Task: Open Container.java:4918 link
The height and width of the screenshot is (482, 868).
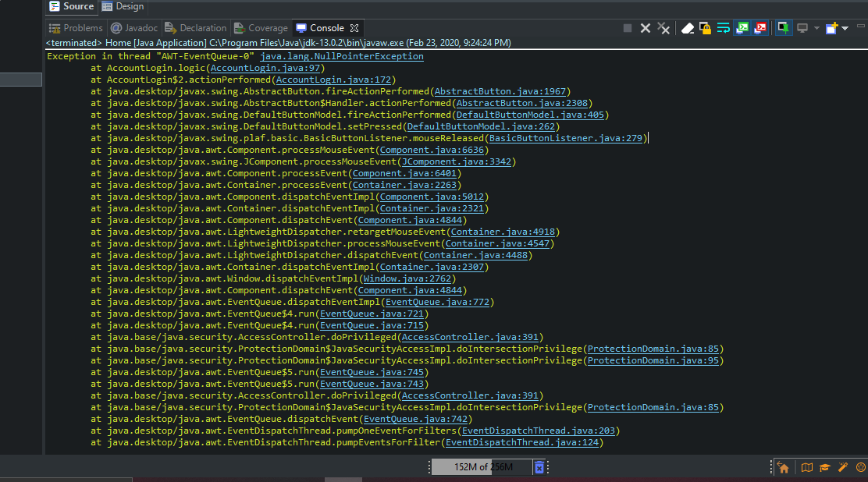Action: (503, 232)
